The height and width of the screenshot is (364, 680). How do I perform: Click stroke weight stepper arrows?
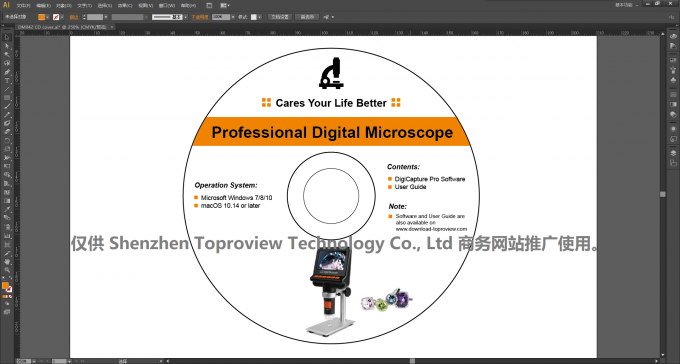click(x=84, y=17)
